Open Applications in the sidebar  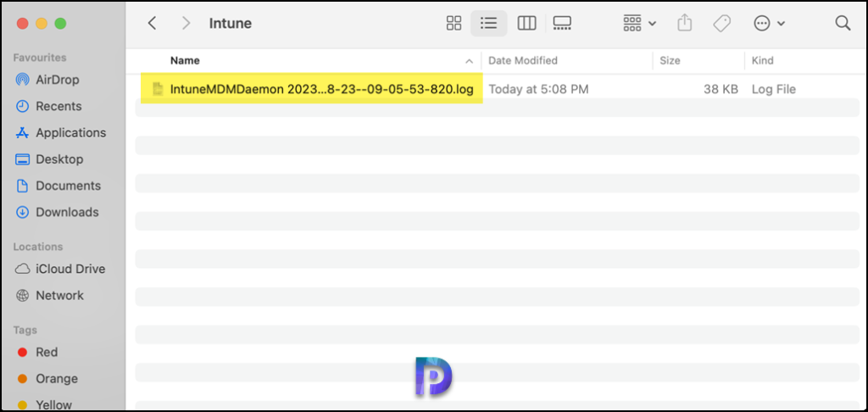click(x=71, y=133)
